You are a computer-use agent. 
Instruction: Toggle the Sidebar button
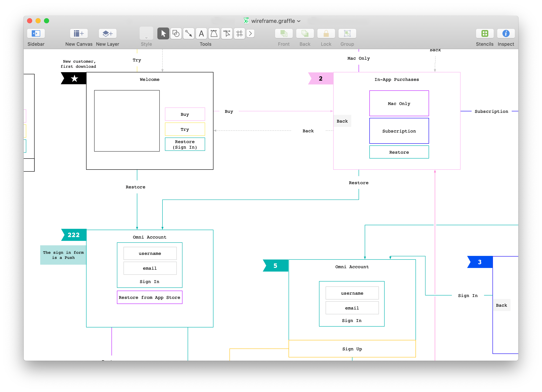36,33
